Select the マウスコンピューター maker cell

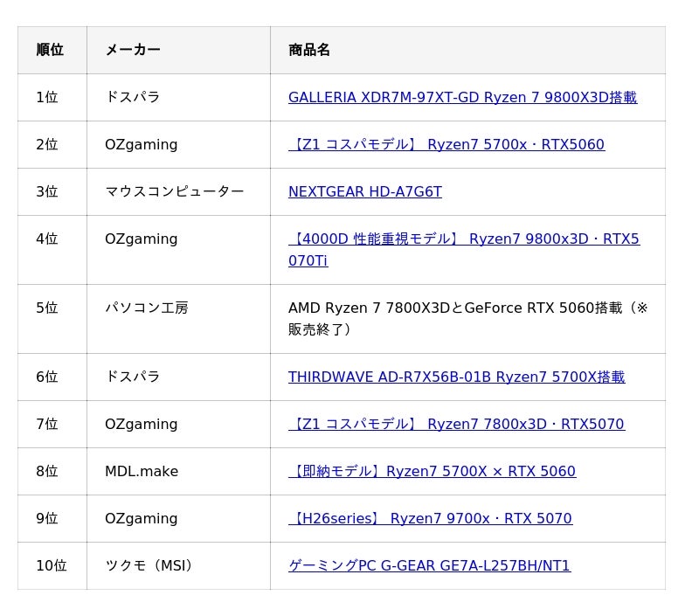tap(174, 192)
